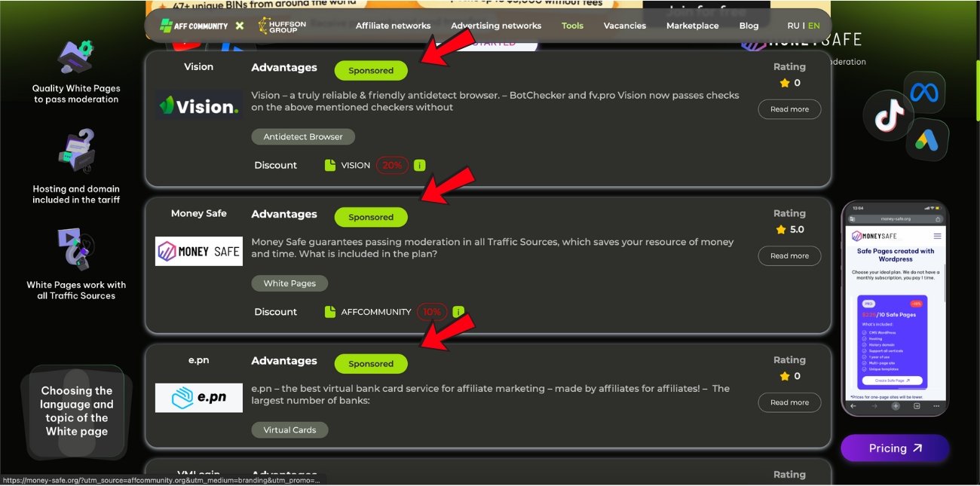Open the info icon next to the 10% discount

click(458, 311)
